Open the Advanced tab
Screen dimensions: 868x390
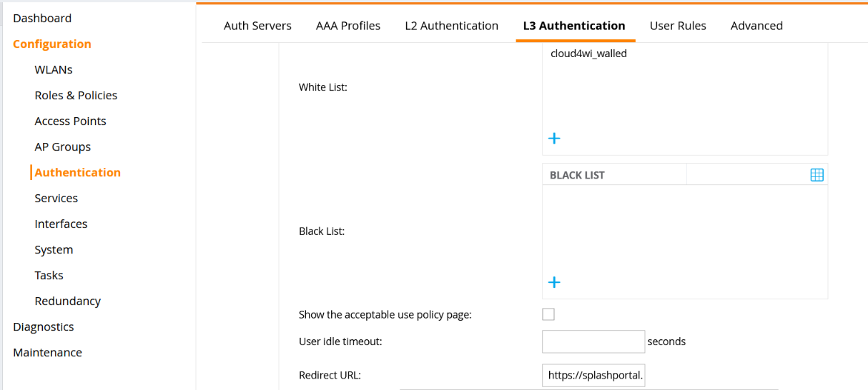(756, 26)
